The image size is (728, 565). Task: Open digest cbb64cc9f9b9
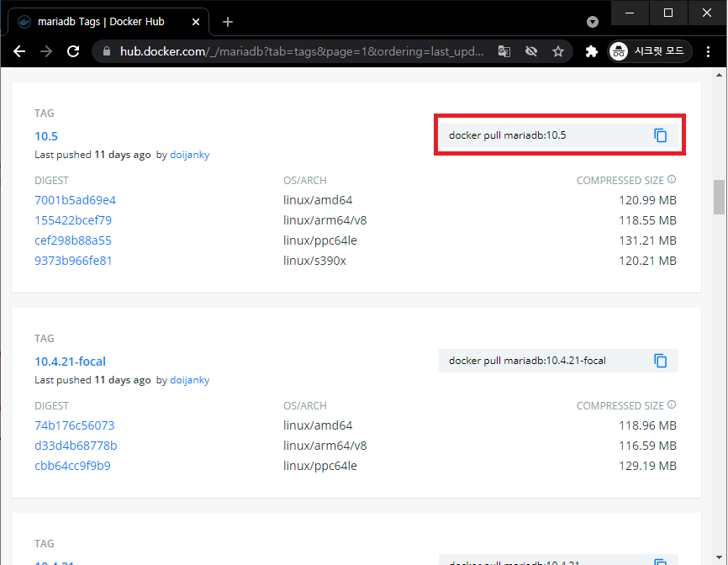73,466
